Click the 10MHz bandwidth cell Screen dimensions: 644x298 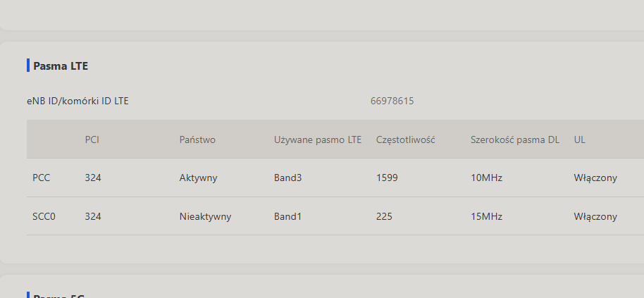[486, 178]
